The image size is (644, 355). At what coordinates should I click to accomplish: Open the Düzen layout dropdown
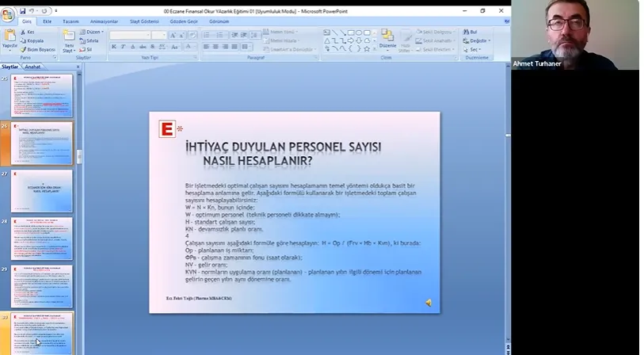tap(93, 32)
